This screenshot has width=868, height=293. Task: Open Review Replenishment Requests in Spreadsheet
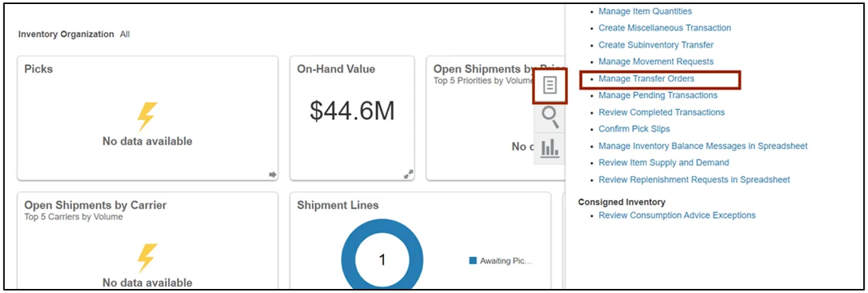click(694, 179)
